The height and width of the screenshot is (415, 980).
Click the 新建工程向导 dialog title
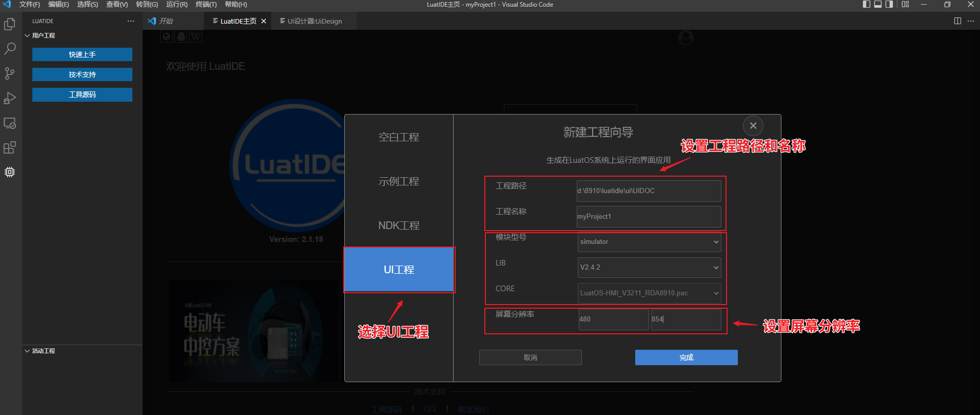pos(598,133)
